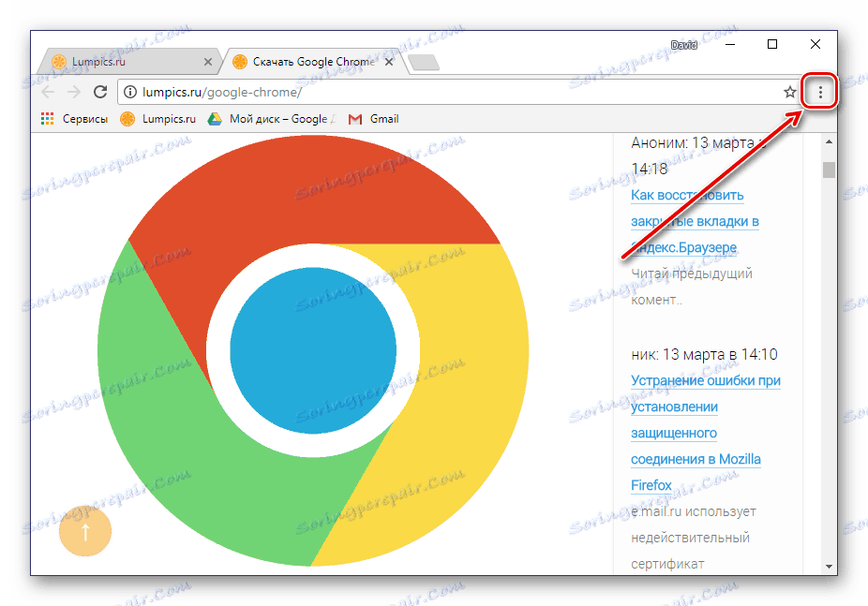The height and width of the screenshot is (606, 868).
Task: Minimize the Chrome window
Action: [x=731, y=44]
